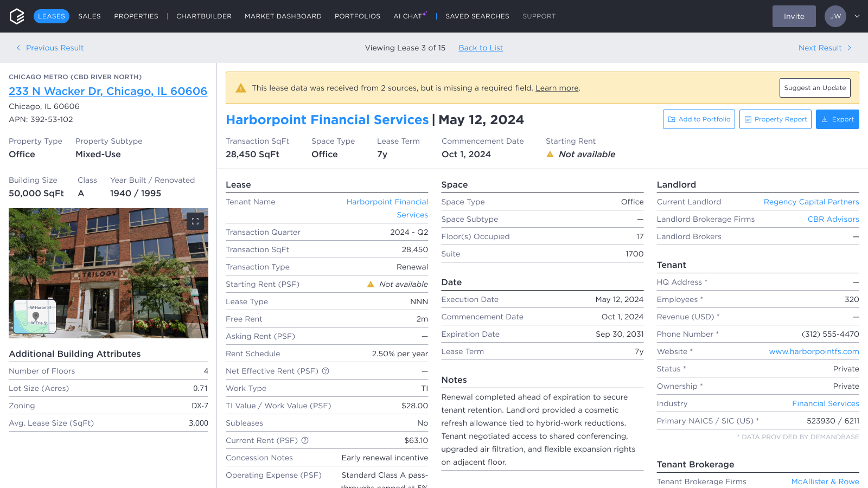
Task: Click Employees value 320
Action: [x=852, y=299]
